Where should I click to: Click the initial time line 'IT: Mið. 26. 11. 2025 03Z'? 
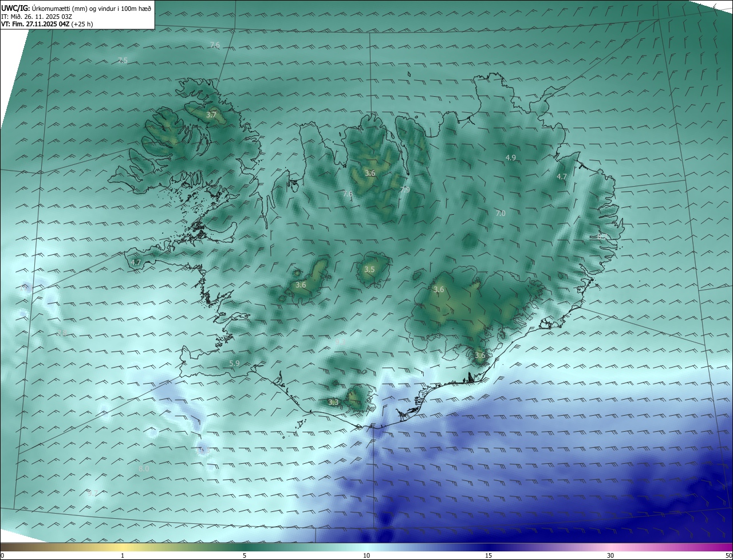[x=37, y=16]
